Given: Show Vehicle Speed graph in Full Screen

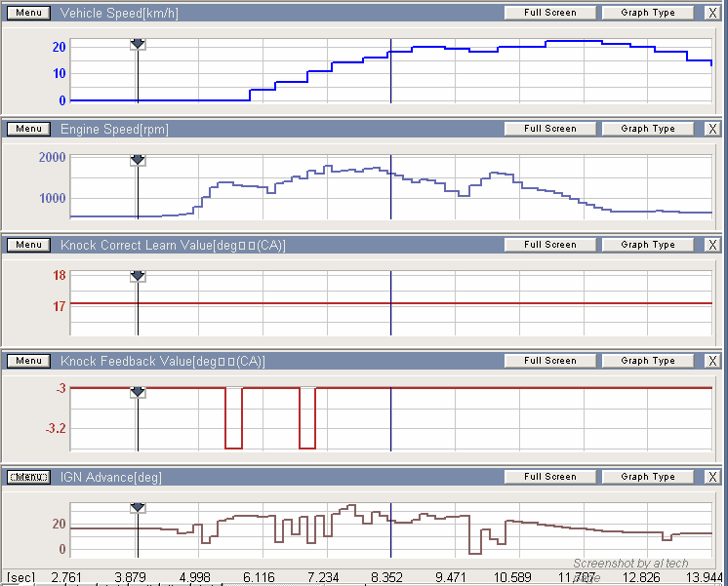Looking at the screenshot, I should [x=549, y=13].
